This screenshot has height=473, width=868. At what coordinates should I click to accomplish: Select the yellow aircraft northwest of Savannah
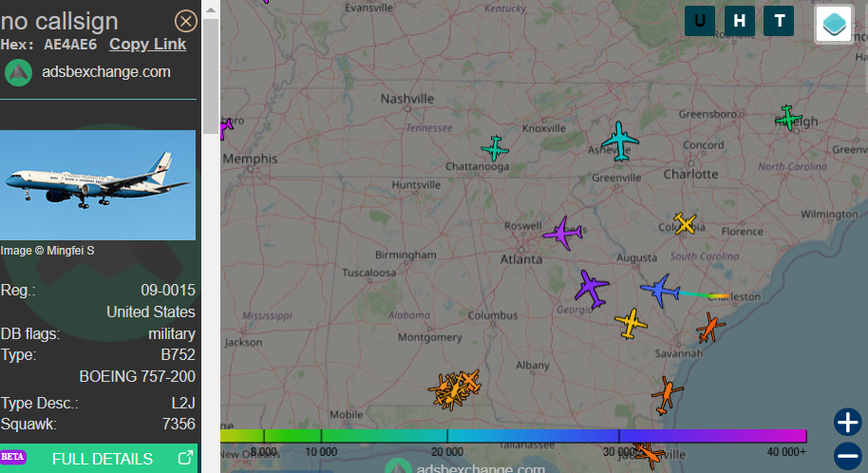pyautogui.click(x=631, y=323)
